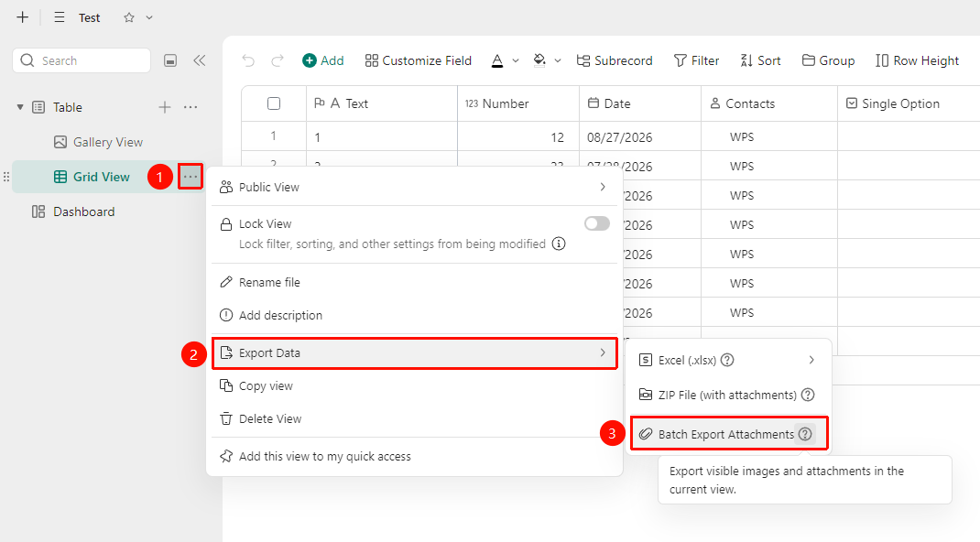Add this view to my quick access
This screenshot has height=542, width=980.
point(414,457)
